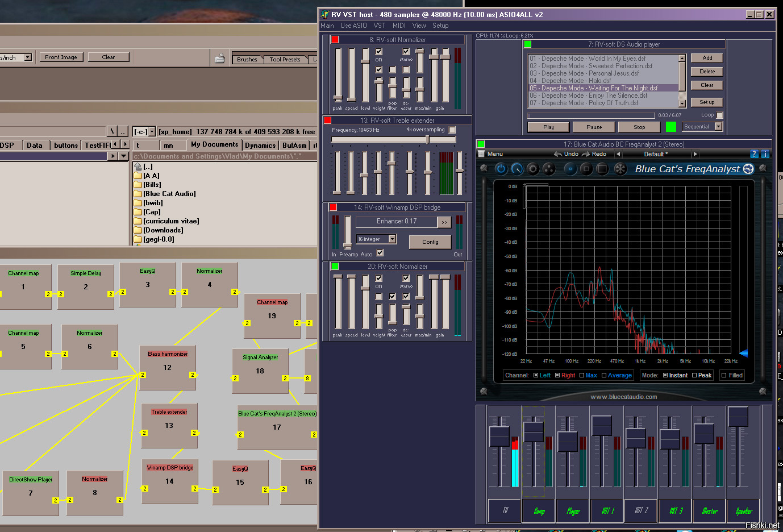The image size is (783, 532).
Task: Toggle the Peak mode checkbox
Action: 694,375
